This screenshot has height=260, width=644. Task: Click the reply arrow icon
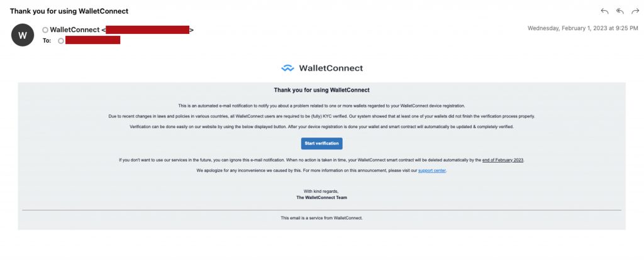pos(605,11)
